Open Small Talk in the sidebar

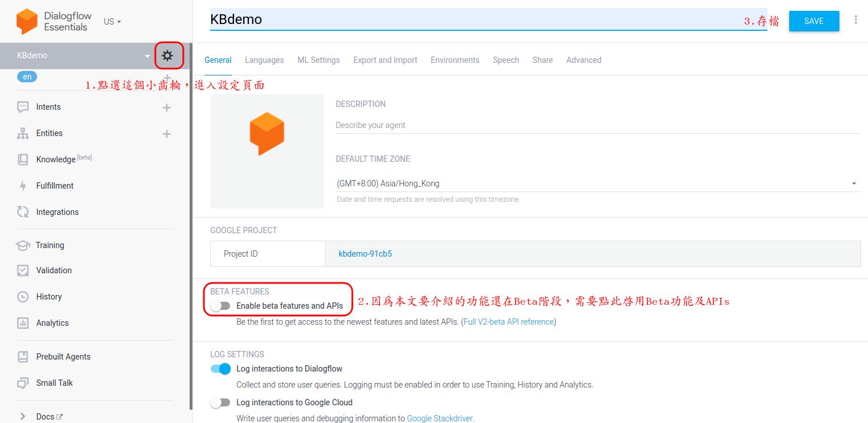55,383
